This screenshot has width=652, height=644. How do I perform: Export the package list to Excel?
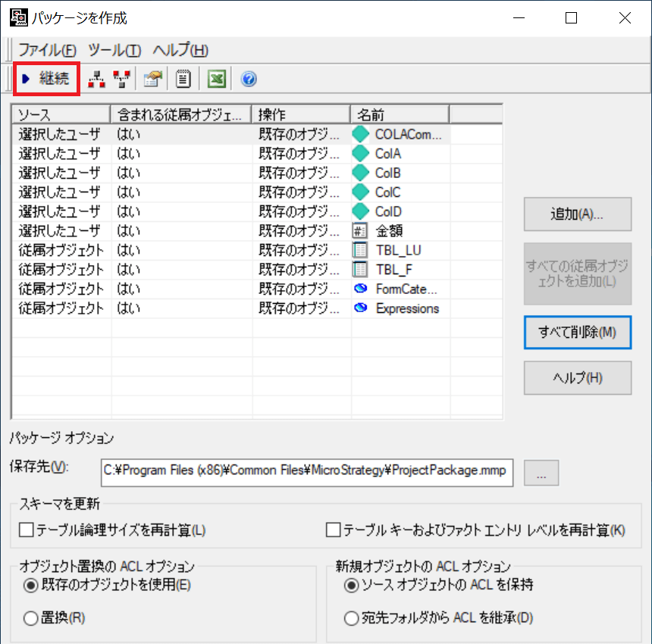point(215,78)
